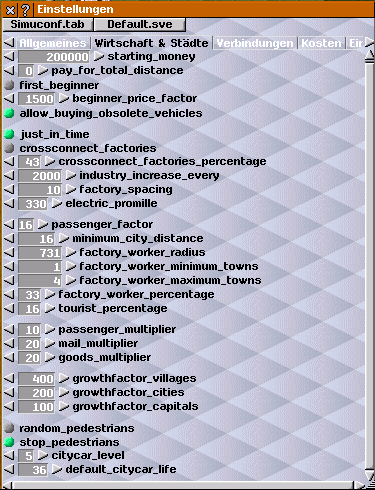Increase citycar_level right arrow
The height and width of the screenshot is (490, 375).
point(43,456)
